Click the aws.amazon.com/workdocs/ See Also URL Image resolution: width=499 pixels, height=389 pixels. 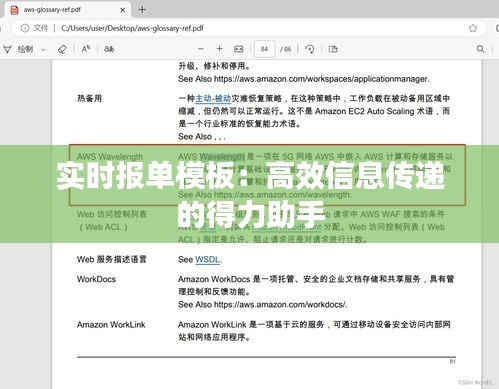tap(280, 305)
